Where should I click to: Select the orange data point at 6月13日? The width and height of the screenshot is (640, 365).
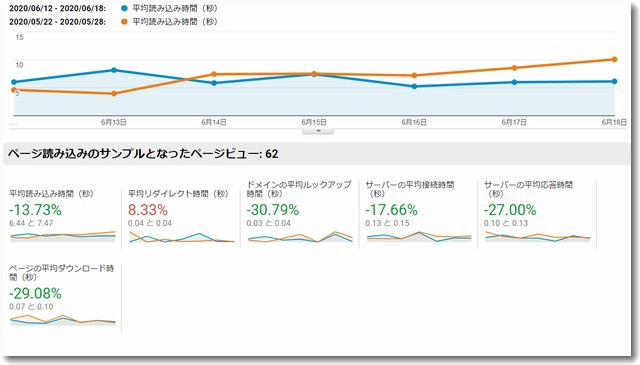tap(114, 93)
